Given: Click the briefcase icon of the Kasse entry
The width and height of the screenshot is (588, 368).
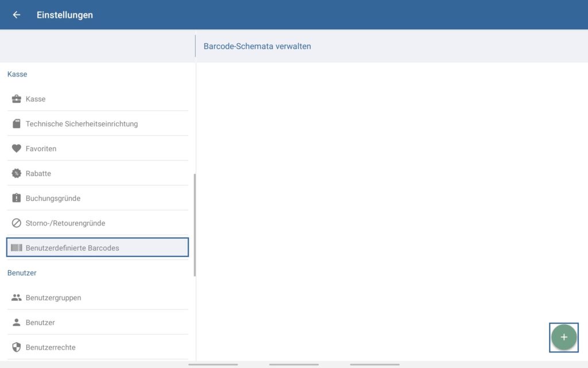Looking at the screenshot, I should point(17,99).
